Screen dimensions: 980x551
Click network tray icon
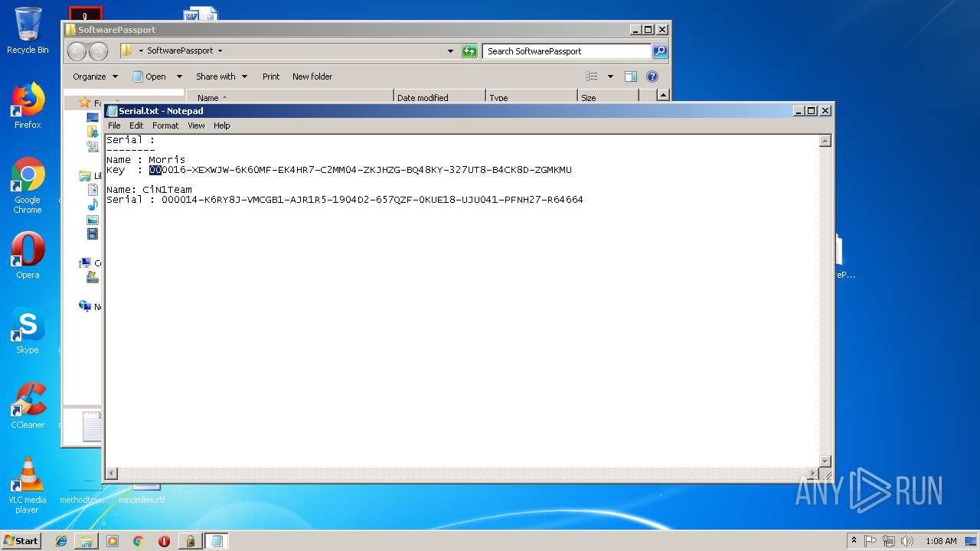pos(889,541)
